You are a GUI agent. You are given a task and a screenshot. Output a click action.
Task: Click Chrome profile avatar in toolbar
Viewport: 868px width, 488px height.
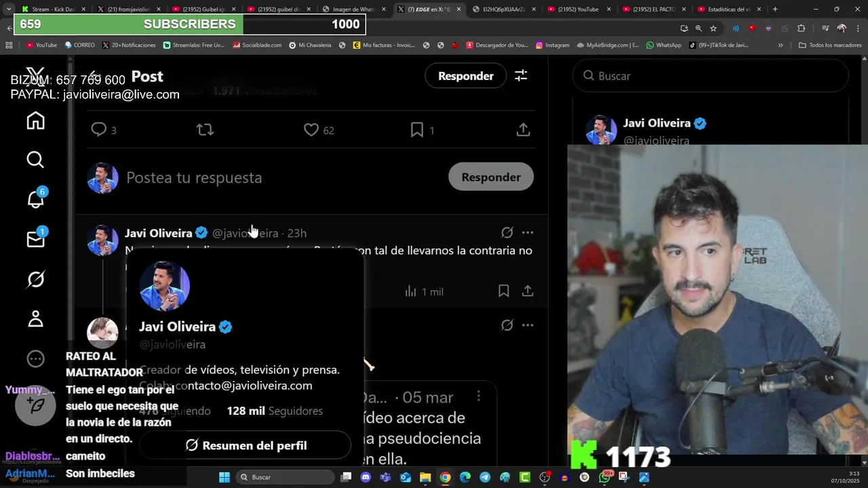tap(842, 28)
